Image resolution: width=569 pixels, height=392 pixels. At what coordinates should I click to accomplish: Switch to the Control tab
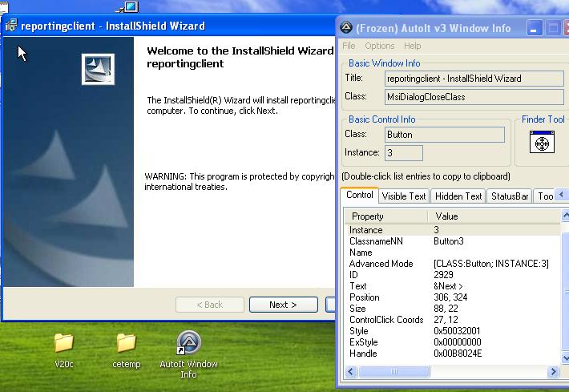pos(360,195)
